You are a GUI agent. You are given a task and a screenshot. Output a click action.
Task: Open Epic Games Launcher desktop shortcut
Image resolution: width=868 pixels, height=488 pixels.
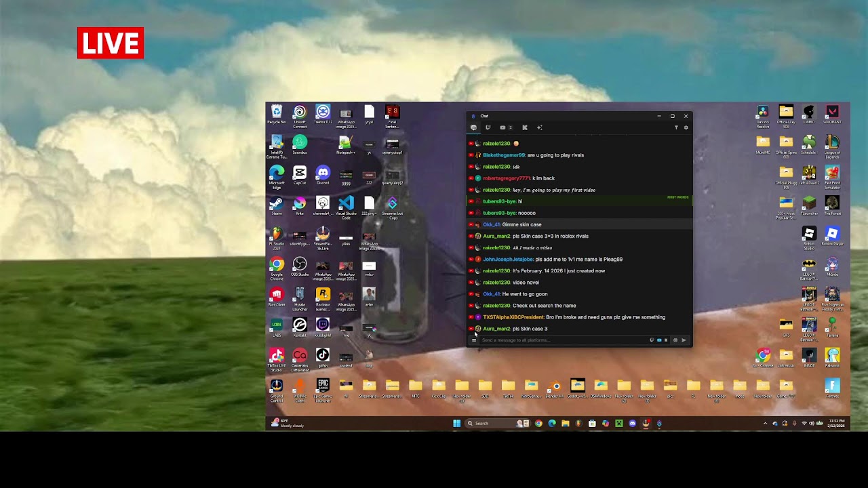(x=323, y=390)
